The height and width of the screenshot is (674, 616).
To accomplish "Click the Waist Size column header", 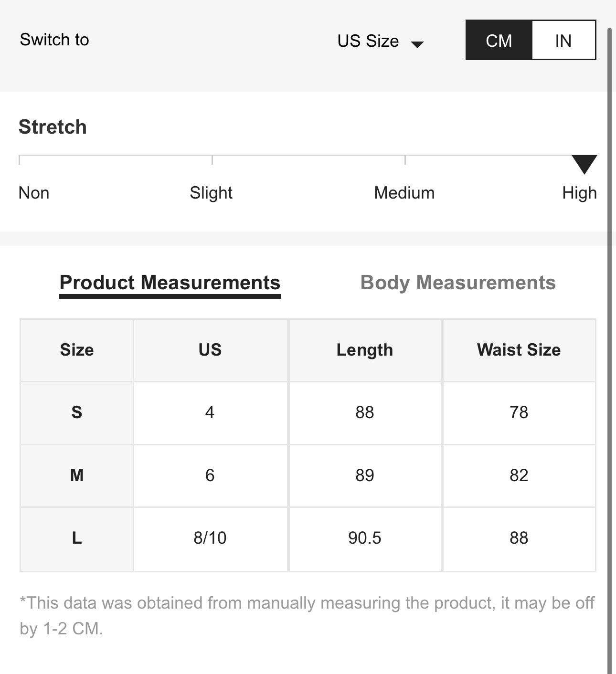I will tap(519, 350).
